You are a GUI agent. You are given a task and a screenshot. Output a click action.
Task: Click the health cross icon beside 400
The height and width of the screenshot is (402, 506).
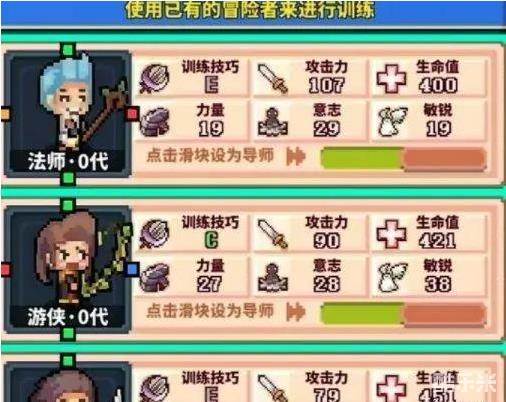click(391, 79)
